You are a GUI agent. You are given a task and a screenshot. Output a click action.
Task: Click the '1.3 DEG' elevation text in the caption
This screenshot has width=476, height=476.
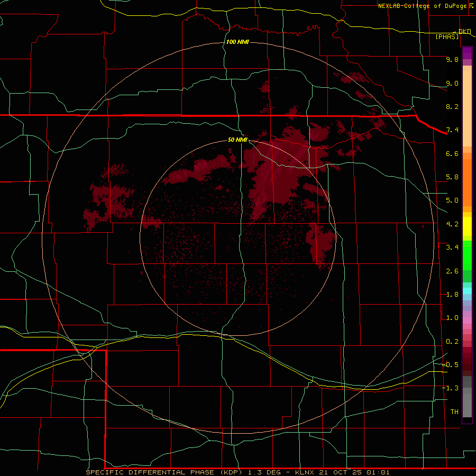(x=266, y=472)
